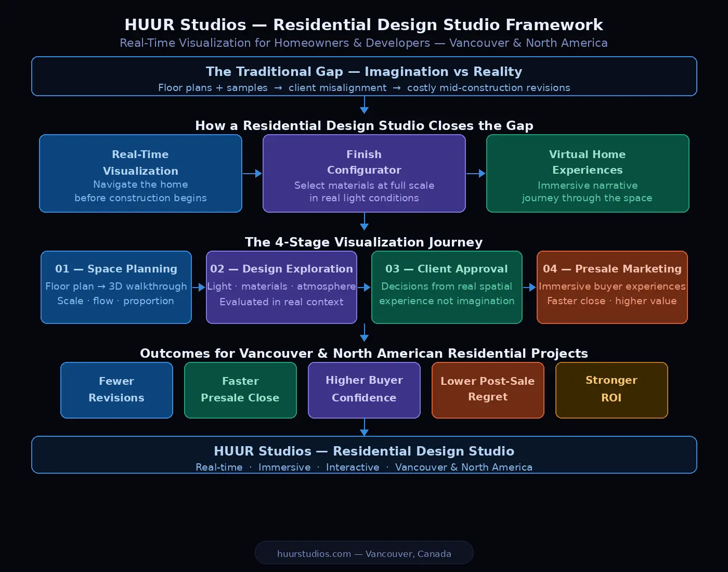The width and height of the screenshot is (728, 572).
Task: Click 'Real-time' in the bottom banner tagline
Action: coord(219,467)
